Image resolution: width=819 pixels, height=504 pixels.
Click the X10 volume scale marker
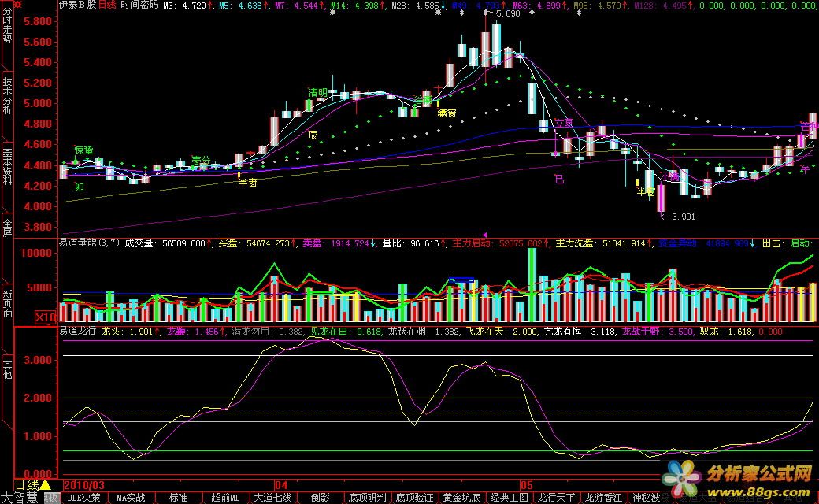(46, 317)
